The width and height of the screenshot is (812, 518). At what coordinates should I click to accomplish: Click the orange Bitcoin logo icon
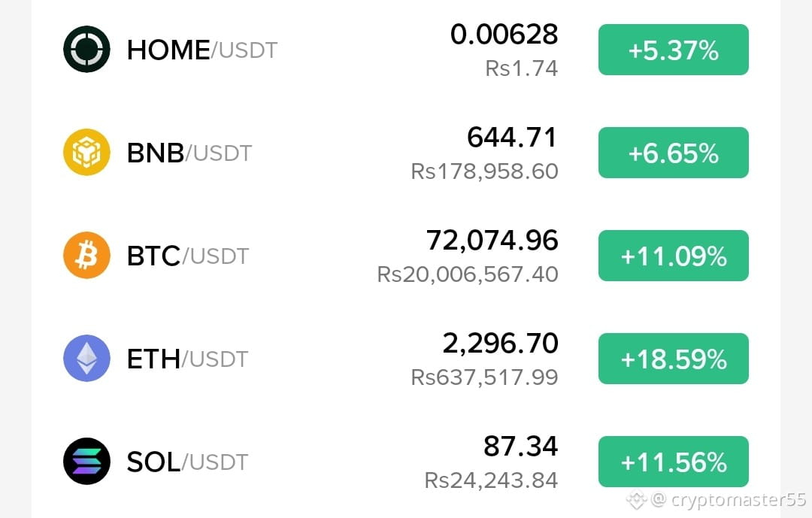(x=86, y=256)
